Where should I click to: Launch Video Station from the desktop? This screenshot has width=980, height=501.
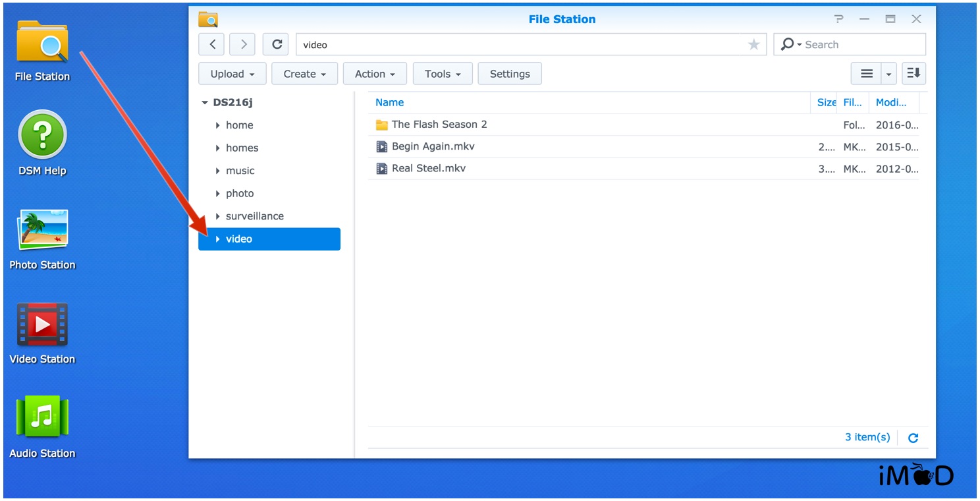(x=42, y=324)
